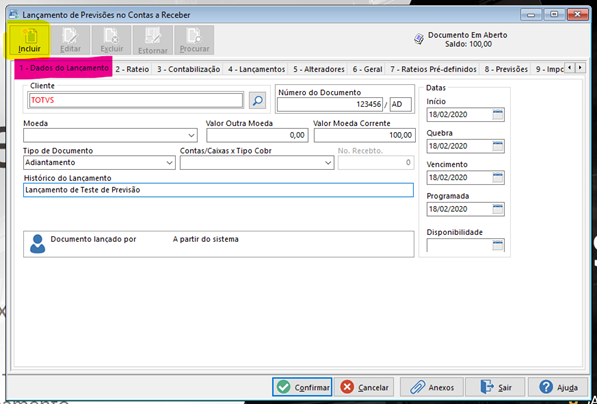The image size is (597, 404).
Task: Click the document series field AD
Action: pos(401,104)
